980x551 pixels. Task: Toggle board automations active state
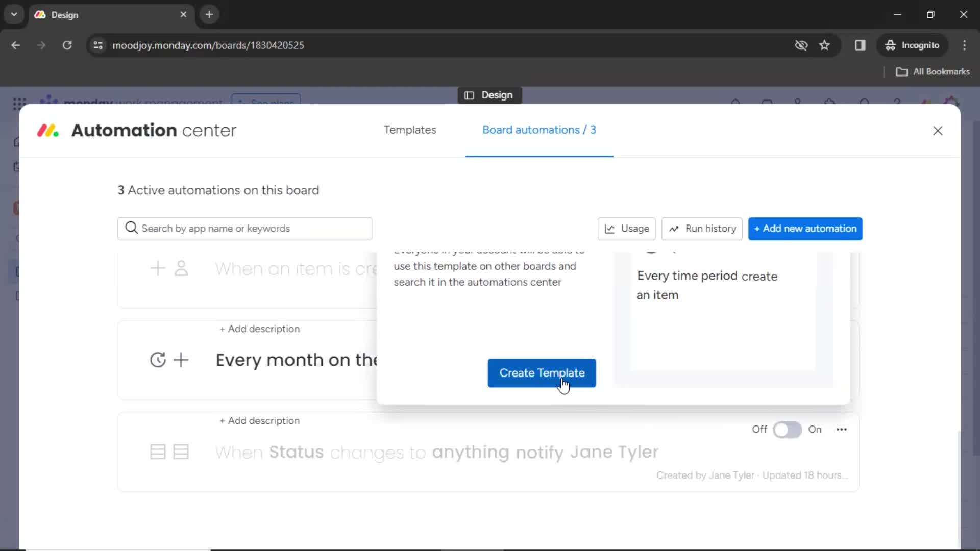[x=788, y=429]
